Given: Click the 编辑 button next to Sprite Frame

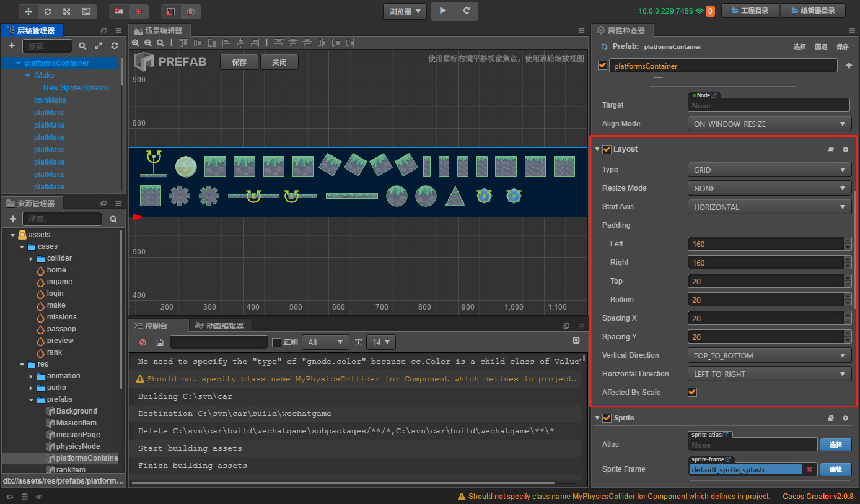Looking at the screenshot, I should [x=835, y=469].
